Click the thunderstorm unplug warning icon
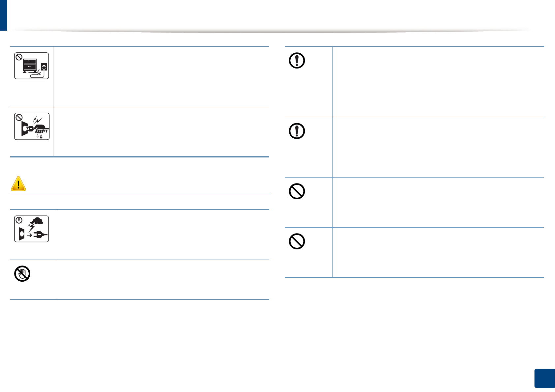 point(32,229)
